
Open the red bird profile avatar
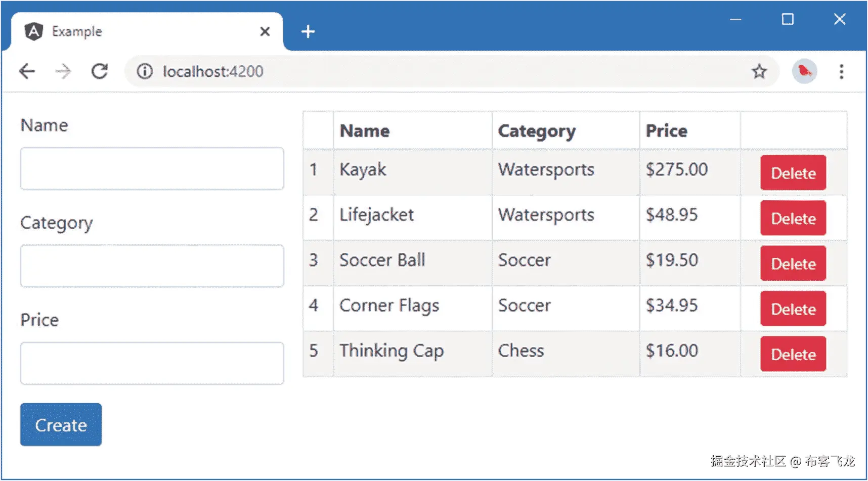click(804, 71)
